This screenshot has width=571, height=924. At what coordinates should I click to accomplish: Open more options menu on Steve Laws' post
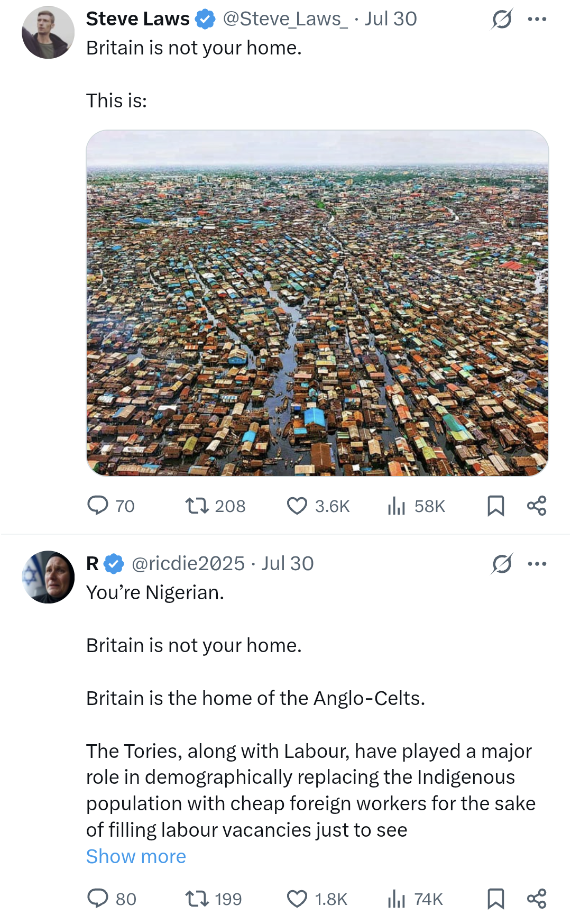pos(537,19)
